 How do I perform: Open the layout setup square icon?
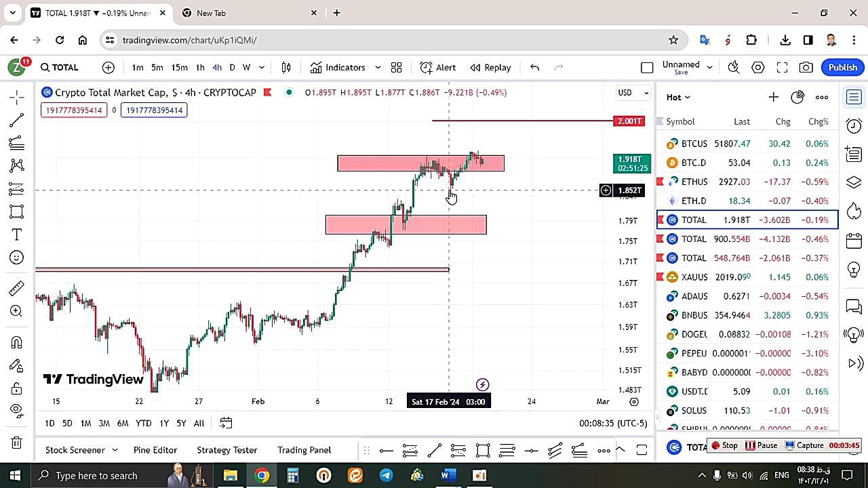pos(647,67)
